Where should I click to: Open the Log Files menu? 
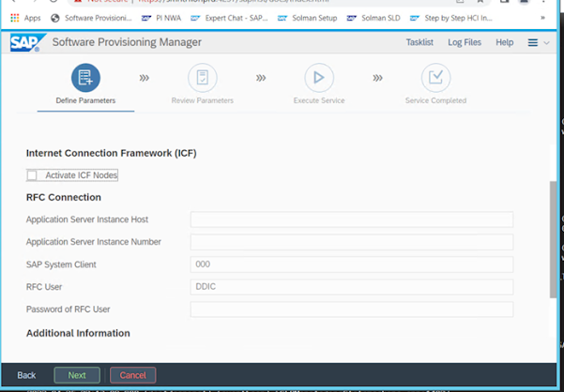465,42
